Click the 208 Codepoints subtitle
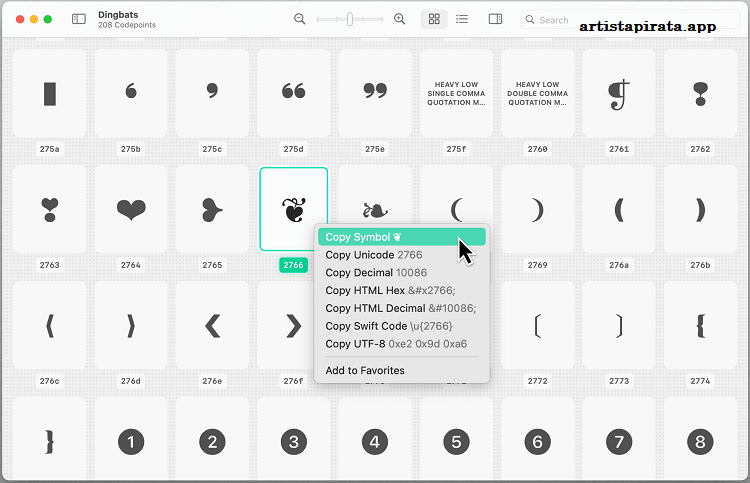Viewport: 750px width, 483px height. tap(127, 25)
